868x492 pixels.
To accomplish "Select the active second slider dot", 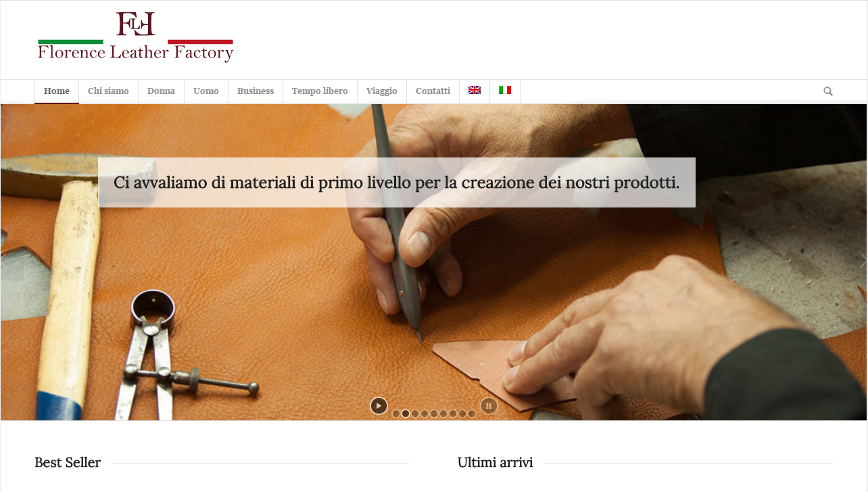I will click(x=406, y=414).
